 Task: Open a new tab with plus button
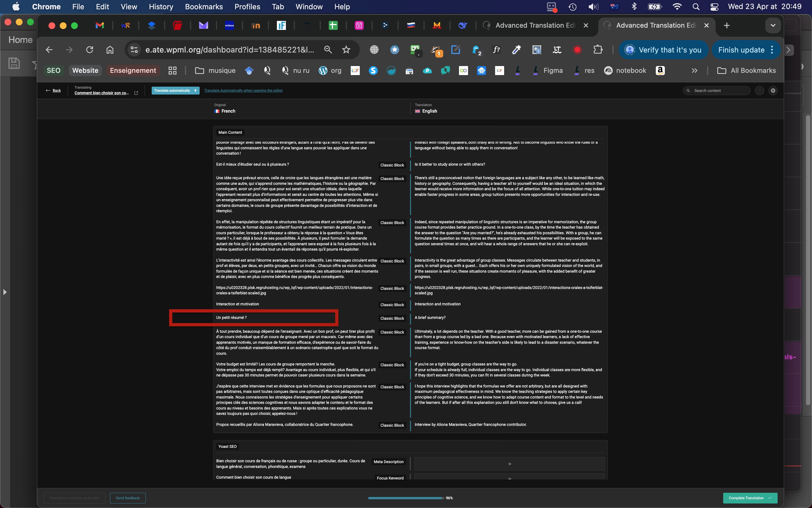point(727,25)
